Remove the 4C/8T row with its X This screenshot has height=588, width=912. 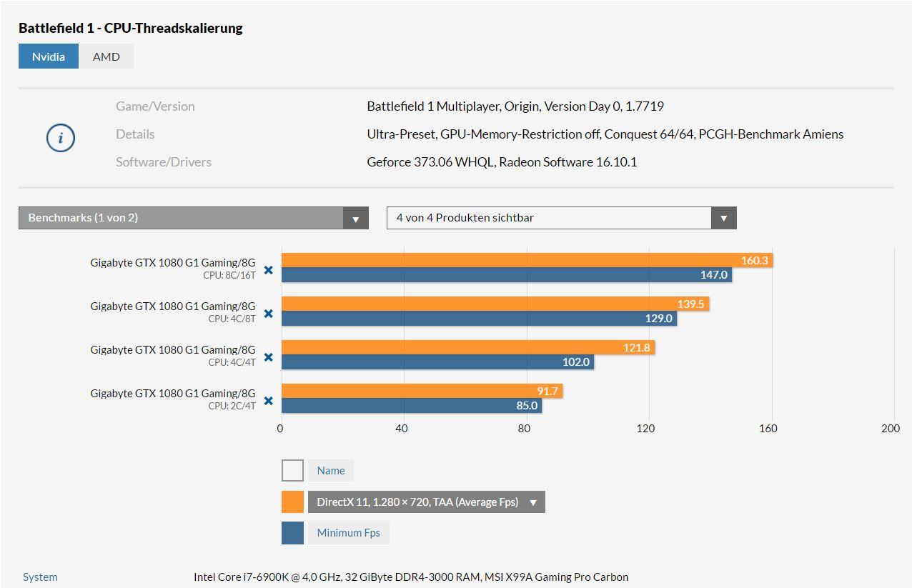point(269,314)
